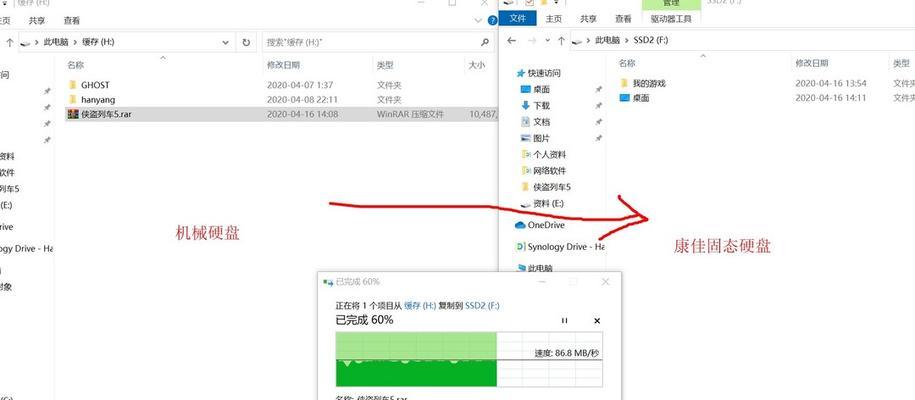Click the search magnifier in H: window

[484, 43]
